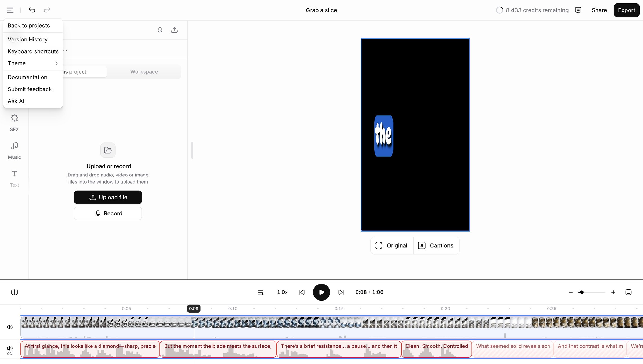Viewport: 643px width, 364px height.
Task: Select the 'Clean. Smooth. Controlled' clip
Action: tap(436, 349)
